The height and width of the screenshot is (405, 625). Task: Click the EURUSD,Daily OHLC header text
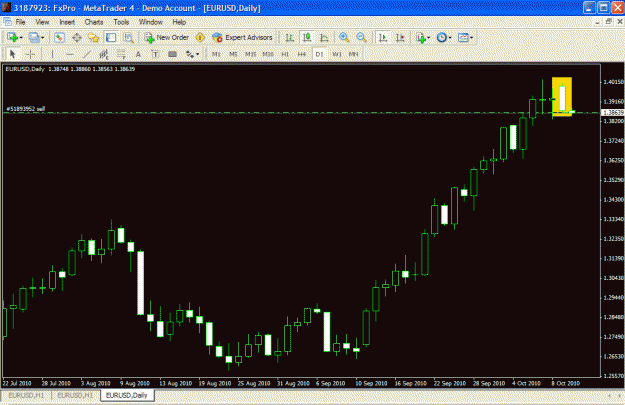point(70,69)
